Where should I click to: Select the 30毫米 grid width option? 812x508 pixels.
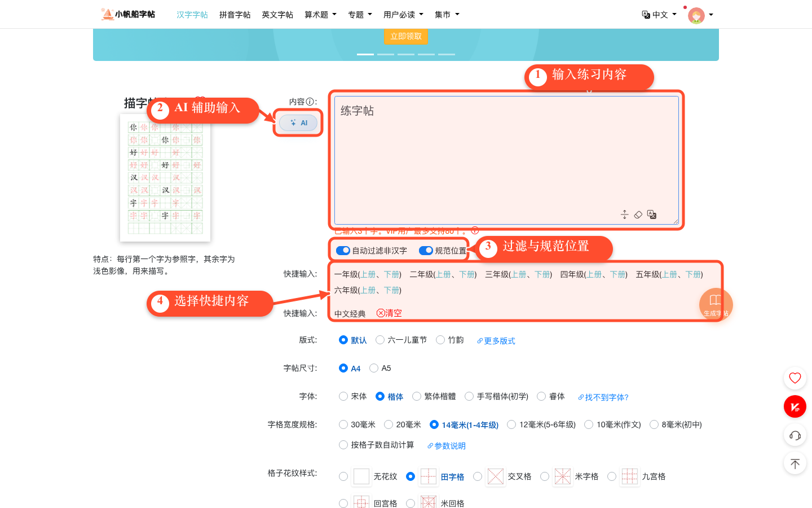click(x=343, y=424)
